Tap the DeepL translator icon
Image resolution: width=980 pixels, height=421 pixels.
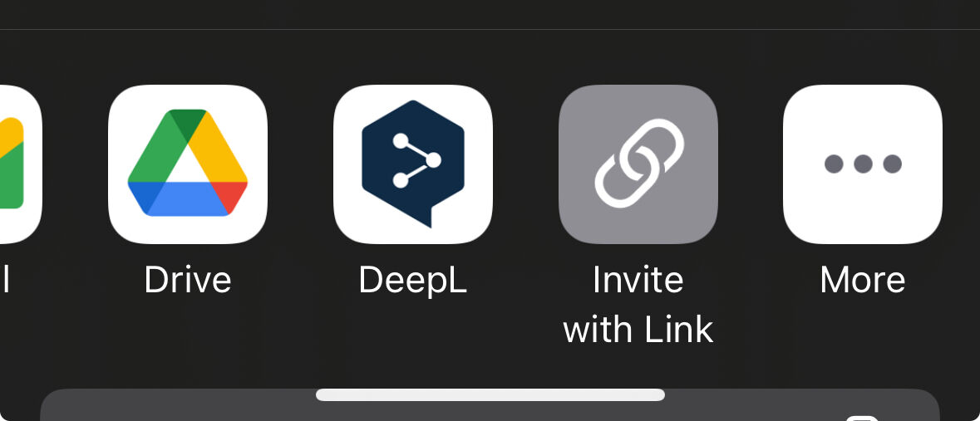coord(412,164)
